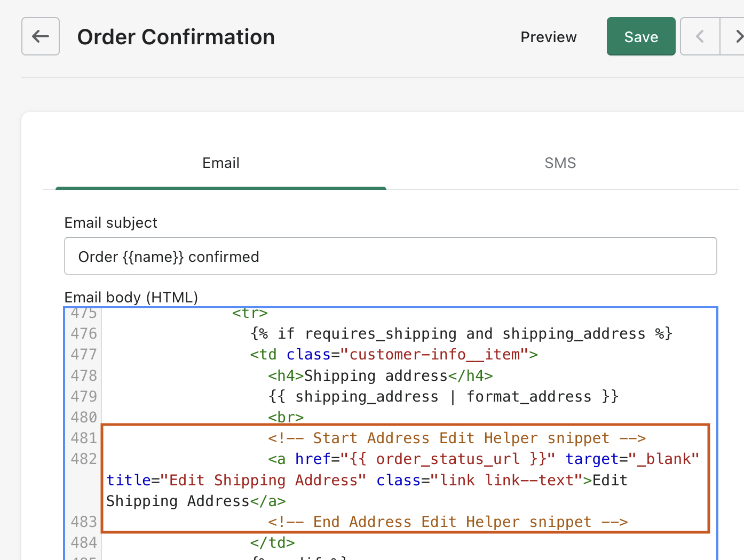Click line number 481 in the gutter
The width and height of the screenshot is (744, 560).
click(x=84, y=438)
